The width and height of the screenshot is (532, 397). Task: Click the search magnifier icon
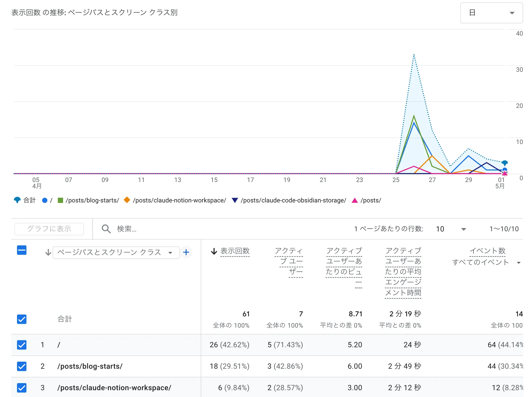[x=106, y=229]
